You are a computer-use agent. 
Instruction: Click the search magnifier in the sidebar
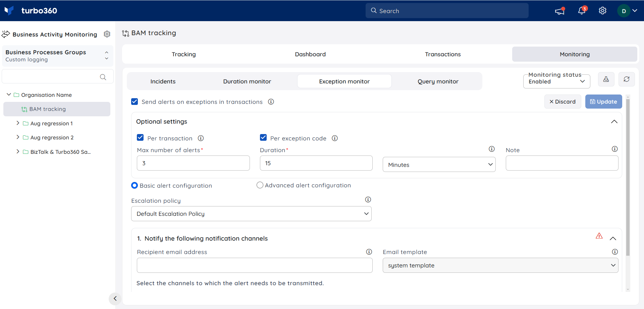[103, 77]
